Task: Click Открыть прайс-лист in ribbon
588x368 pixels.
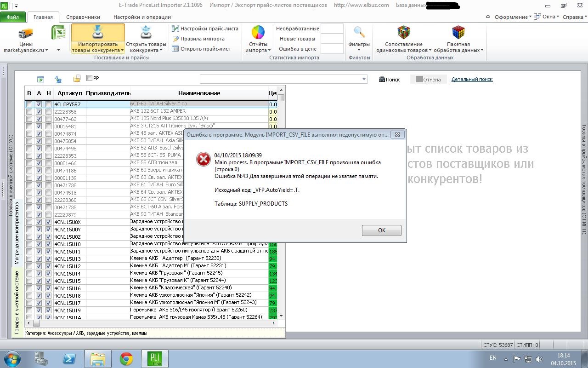Action: click(x=201, y=49)
